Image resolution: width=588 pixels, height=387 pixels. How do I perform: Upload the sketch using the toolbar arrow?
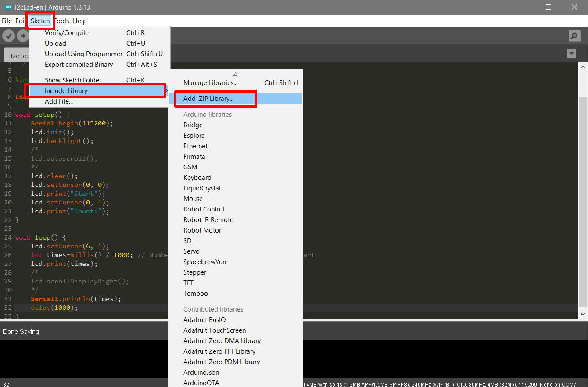23,36
